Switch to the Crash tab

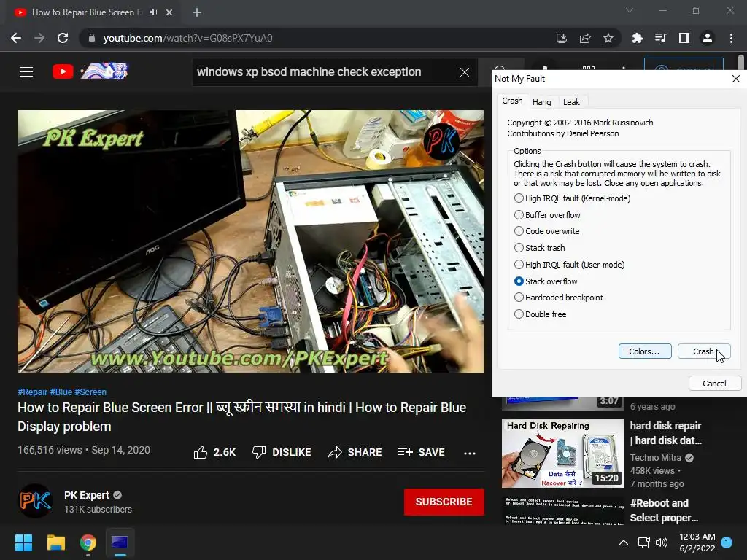(x=512, y=101)
